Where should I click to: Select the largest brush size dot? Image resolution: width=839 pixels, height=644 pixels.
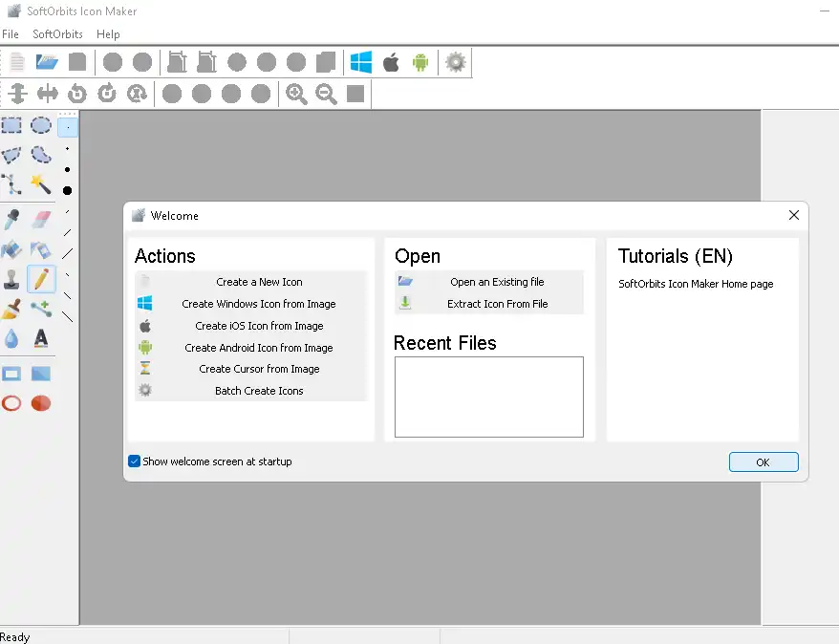[x=66, y=190]
